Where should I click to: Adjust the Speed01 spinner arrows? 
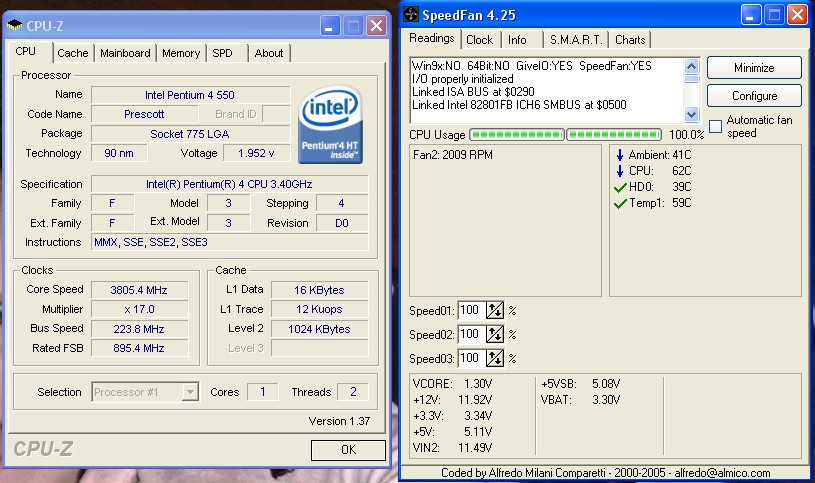[x=495, y=310]
